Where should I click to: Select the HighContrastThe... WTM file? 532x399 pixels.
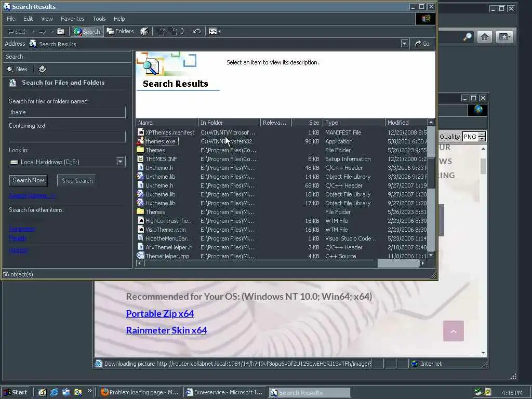[170, 221]
